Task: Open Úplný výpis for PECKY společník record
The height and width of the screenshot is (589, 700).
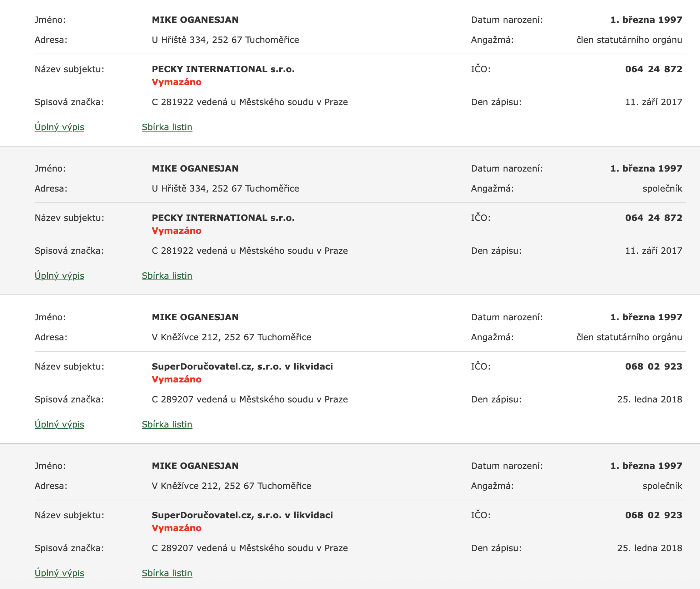Action: (59, 276)
